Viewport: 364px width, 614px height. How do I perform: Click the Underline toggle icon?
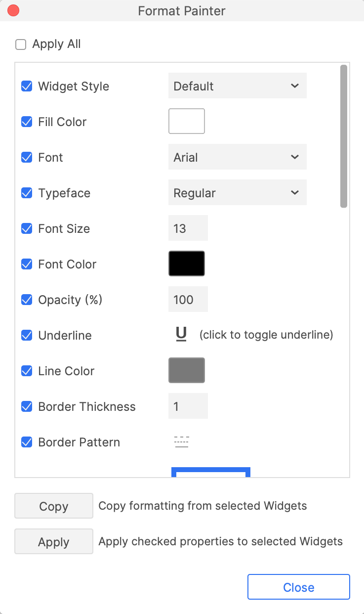[181, 334]
